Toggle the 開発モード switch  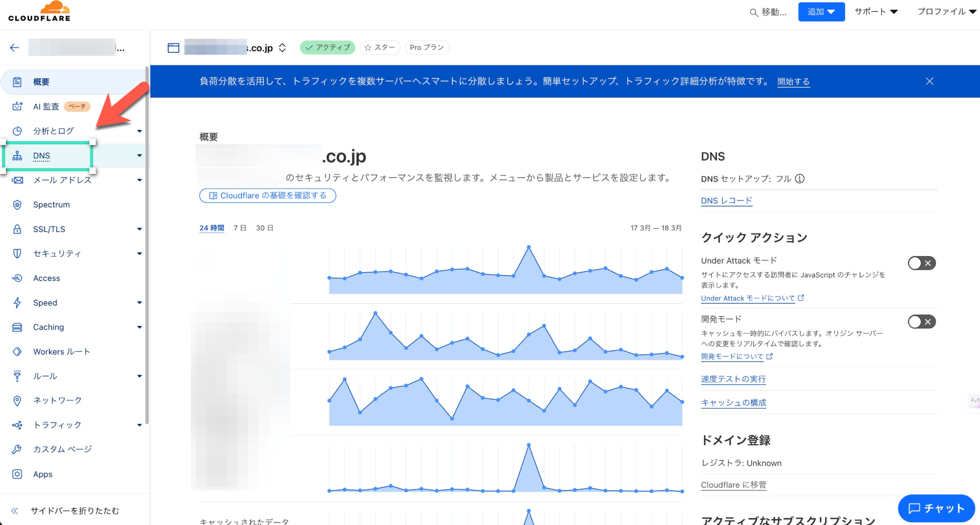click(x=922, y=322)
